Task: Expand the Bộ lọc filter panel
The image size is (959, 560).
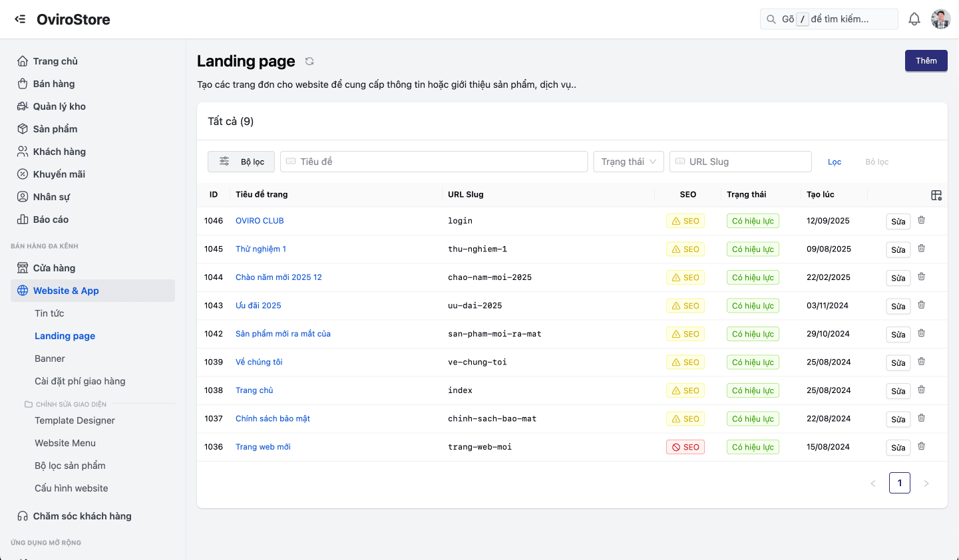Action: [241, 162]
